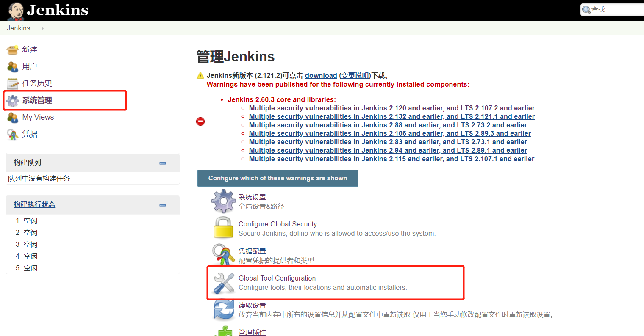Open My Views in the sidebar
The height and width of the screenshot is (336, 644).
pos(38,117)
